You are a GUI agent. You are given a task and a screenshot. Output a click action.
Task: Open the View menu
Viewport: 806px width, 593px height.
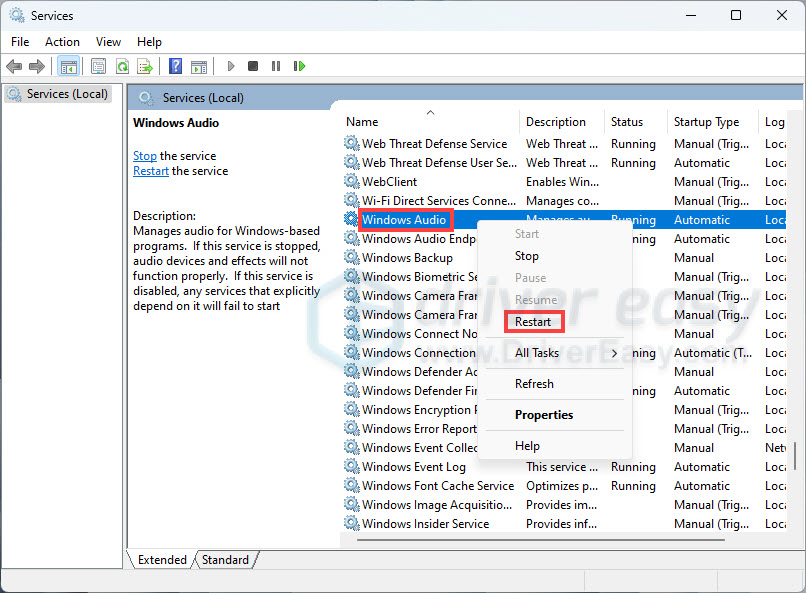[x=108, y=42]
